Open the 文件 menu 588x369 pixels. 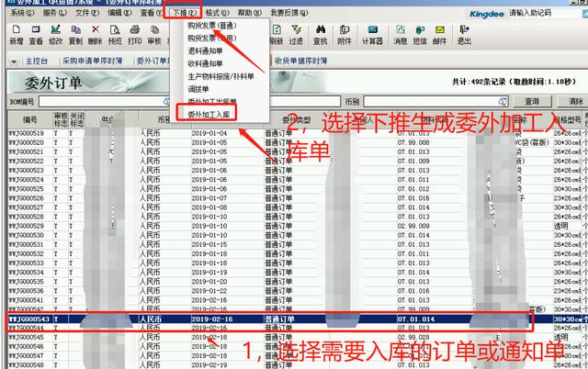click(x=87, y=13)
